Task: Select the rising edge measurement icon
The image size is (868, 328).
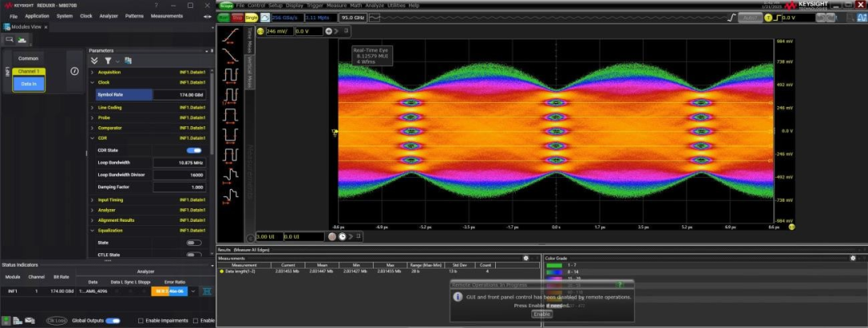Action: tap(231, 35)
